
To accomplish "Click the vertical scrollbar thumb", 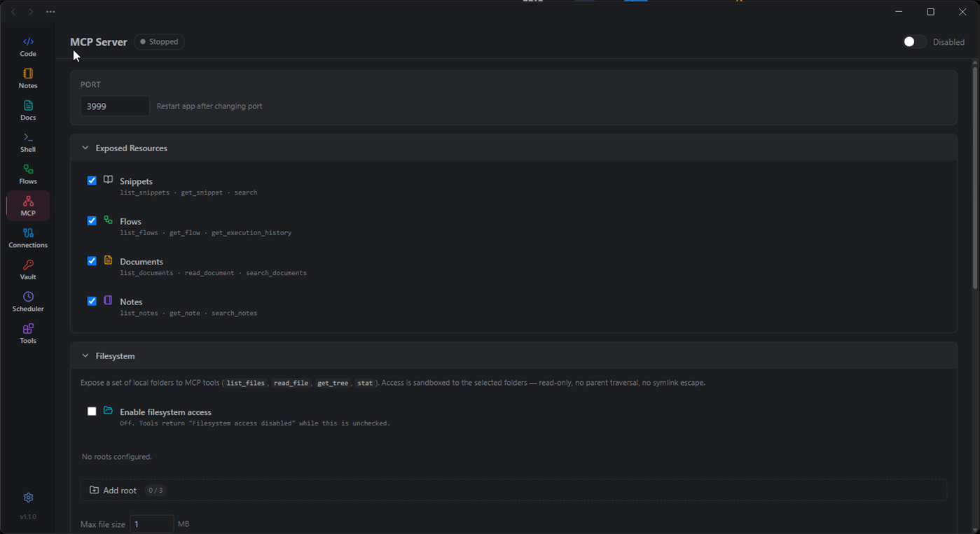I will [974, 178].
